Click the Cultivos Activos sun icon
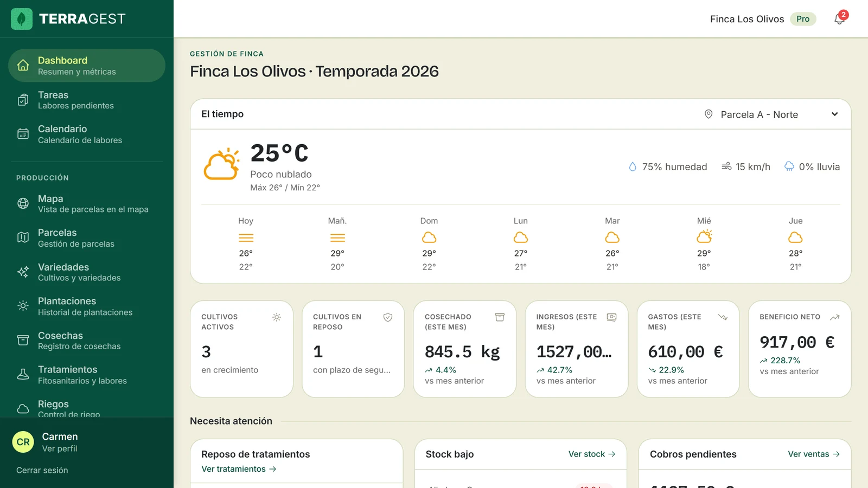Viewport: 868px width, 488px height. click(x=277, y=317)
